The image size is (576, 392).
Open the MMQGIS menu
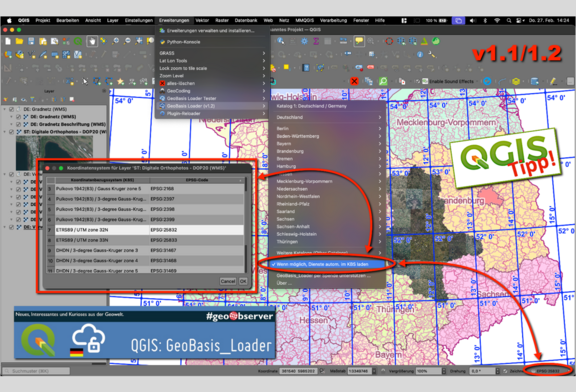(305, 21)
